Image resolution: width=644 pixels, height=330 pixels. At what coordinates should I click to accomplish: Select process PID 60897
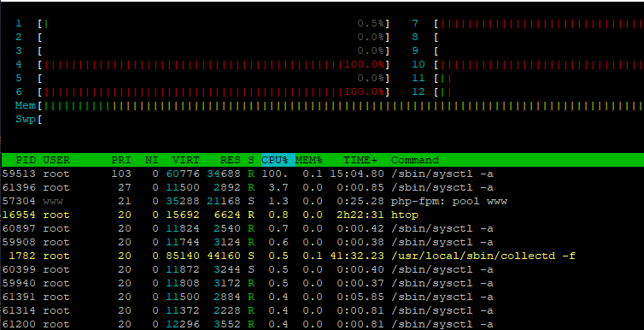[323, 228]
